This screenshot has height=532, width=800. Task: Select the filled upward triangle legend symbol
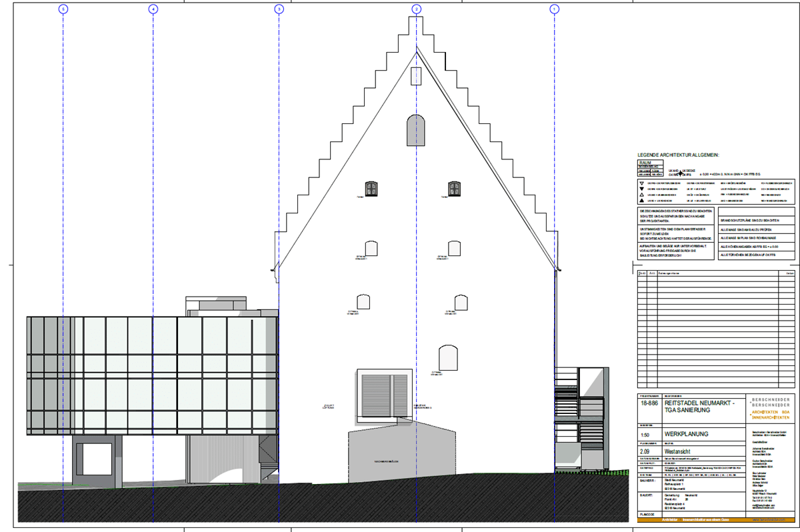(x=641, y=200)
